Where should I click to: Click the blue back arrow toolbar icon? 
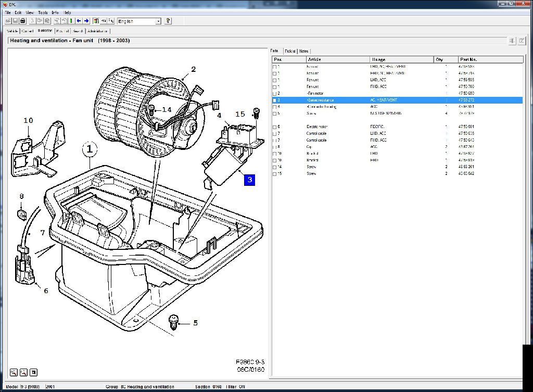pos(79,21)
